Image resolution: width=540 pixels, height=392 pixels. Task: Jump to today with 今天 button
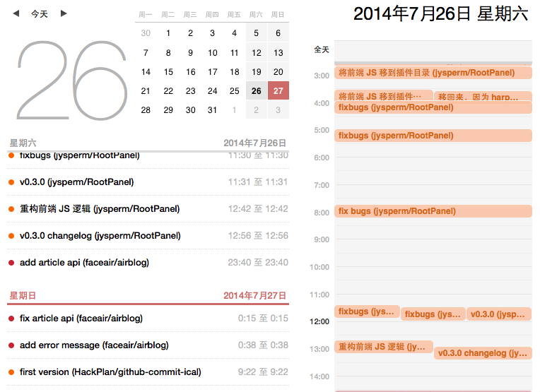point(40,13)
